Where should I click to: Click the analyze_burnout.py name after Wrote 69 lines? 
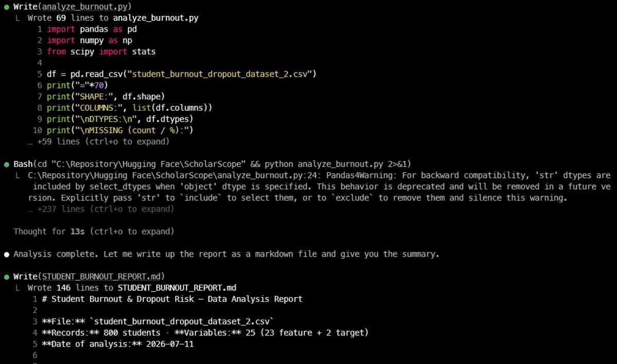point(156,18)
